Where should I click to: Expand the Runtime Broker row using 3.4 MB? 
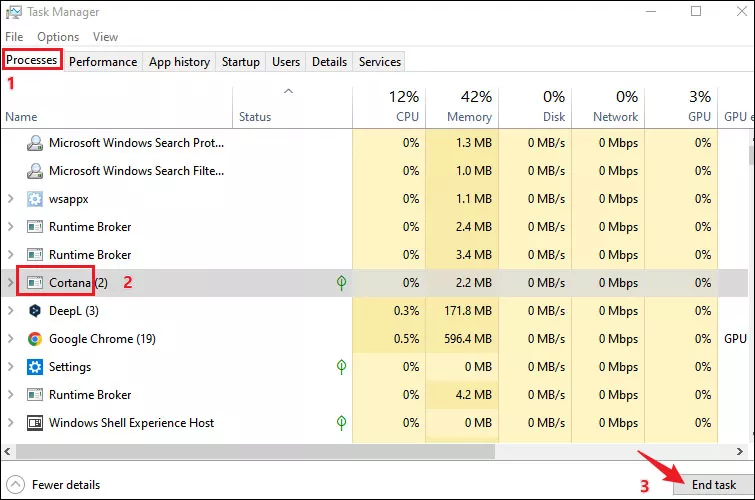(11, 254)
